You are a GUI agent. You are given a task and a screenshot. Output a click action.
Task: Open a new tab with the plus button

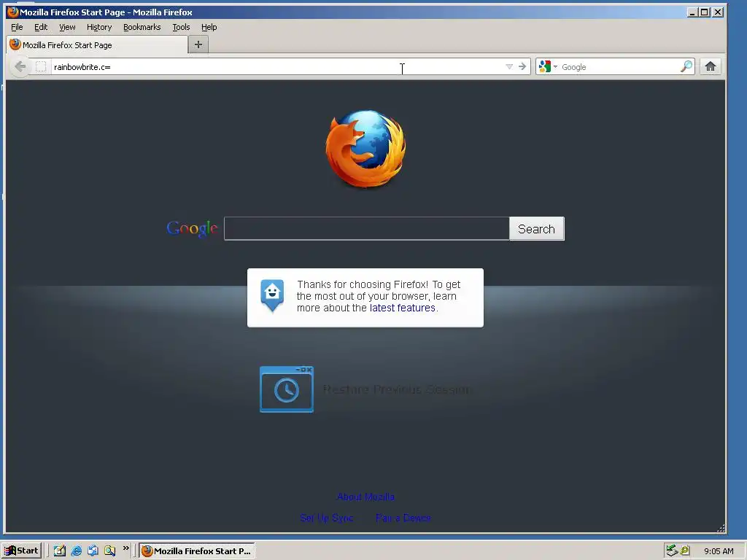pyautogui.click(x=198, y=44)
